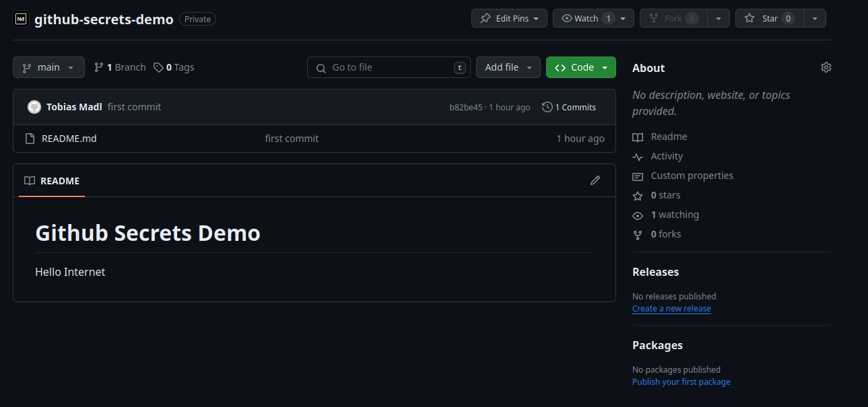Toggle watching with the Watch button
The height and width of the screenshot is (407, 868).
click(586, 18)
